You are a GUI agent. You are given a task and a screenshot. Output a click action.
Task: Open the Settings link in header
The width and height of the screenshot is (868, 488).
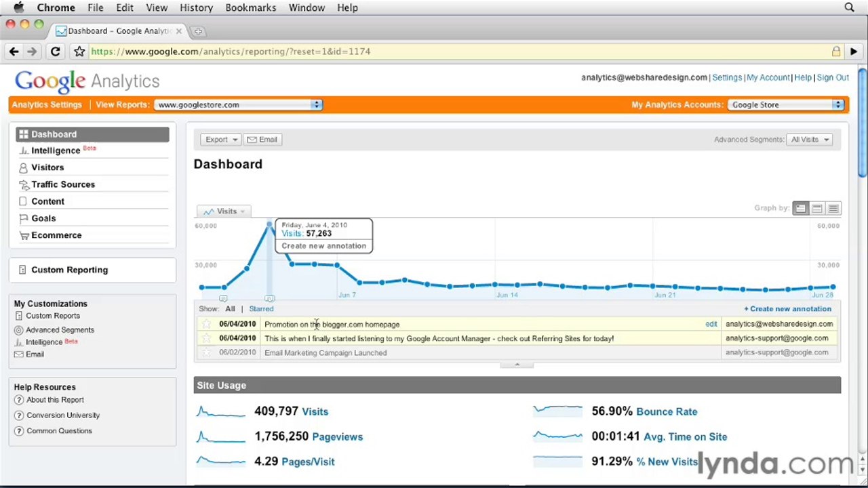coord(727,78)
